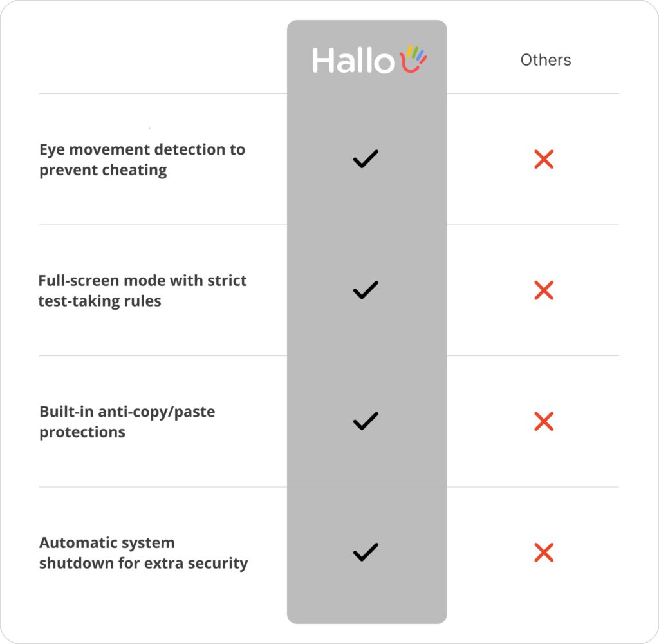Screen dimensions: 659x644
Task: Click Others red X for full-screen mode
Action: [544, 290]
